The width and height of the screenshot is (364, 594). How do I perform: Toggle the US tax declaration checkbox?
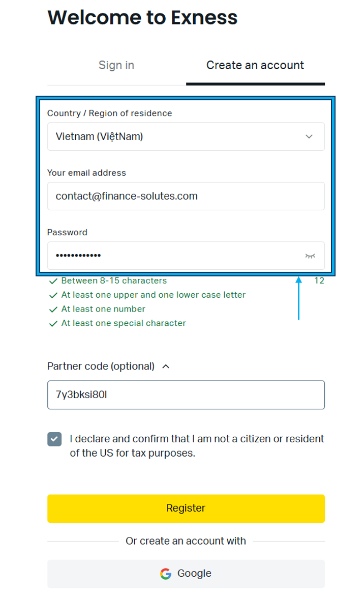tap(54, 439)
